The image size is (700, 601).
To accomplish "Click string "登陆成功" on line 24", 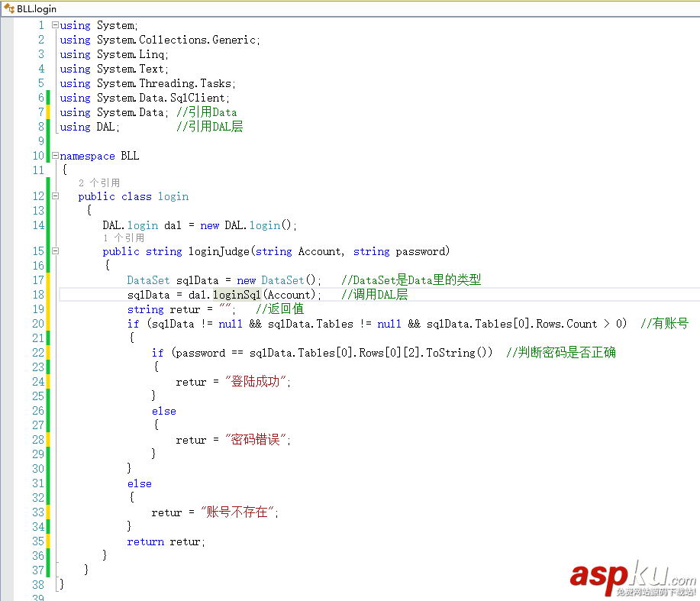I will [x=256, y=381].
